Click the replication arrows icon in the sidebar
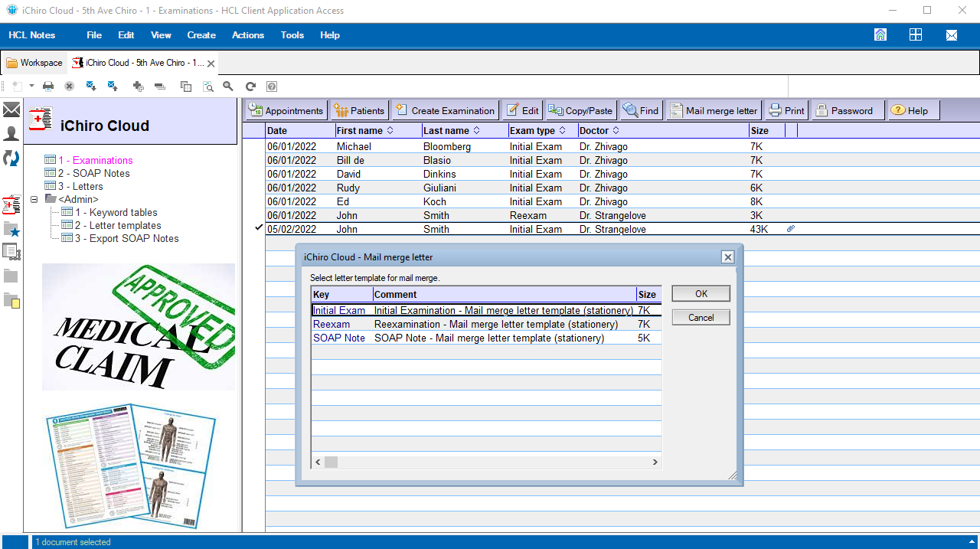This screenshot has height=549, width=980. point(11,158)
